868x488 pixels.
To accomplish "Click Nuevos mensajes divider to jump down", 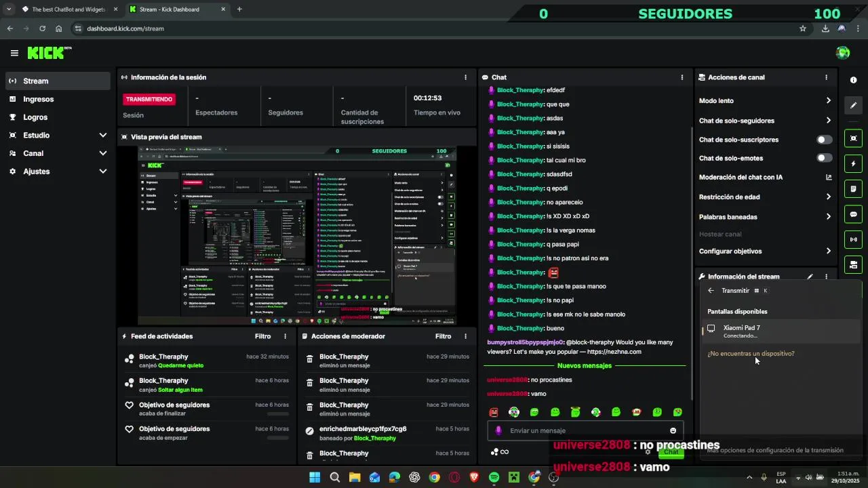I will tap(584, 365).
